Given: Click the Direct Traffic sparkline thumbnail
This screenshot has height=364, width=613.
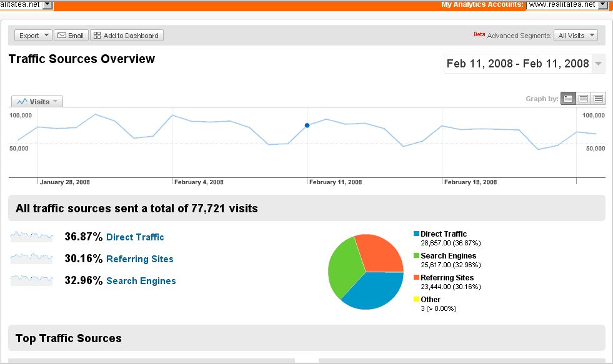Looking at the screenshot, I should point(31,237).
